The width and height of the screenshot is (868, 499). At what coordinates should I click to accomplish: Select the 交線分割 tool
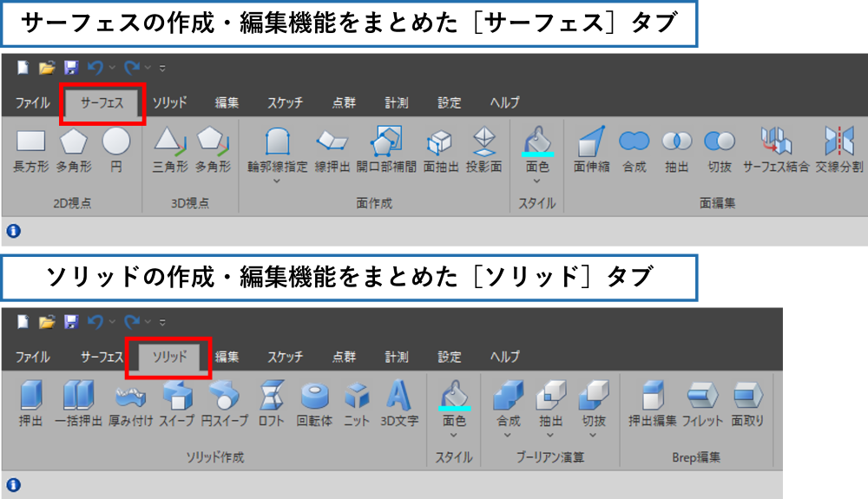[x=838, y=148]
